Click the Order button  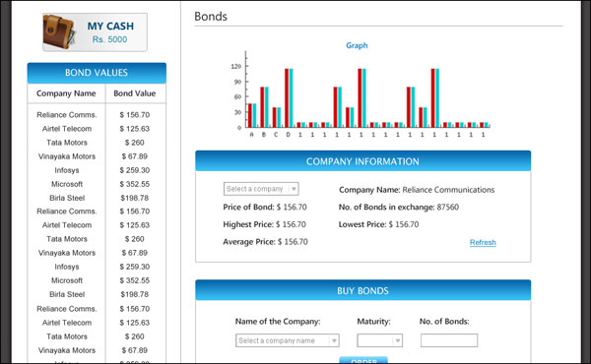[363, 360]
